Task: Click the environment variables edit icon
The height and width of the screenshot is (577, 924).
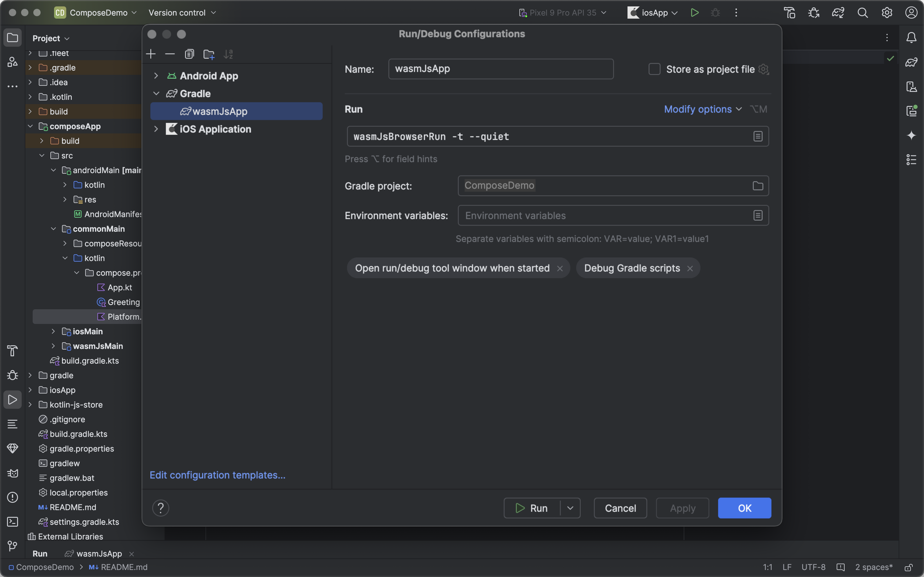Action: (x=758, y=215)
